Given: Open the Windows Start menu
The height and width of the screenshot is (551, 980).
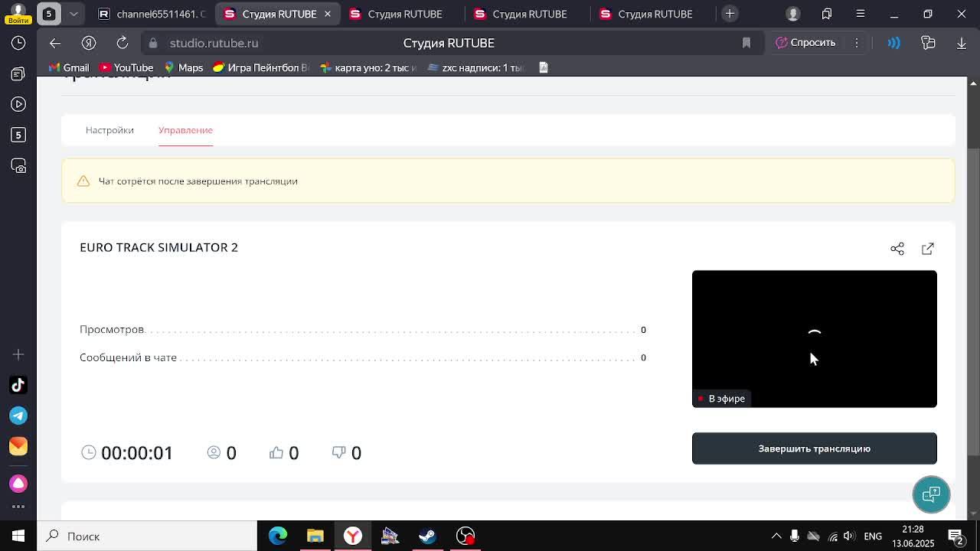Looking at the screenshot, I should [x=18, y=536].
